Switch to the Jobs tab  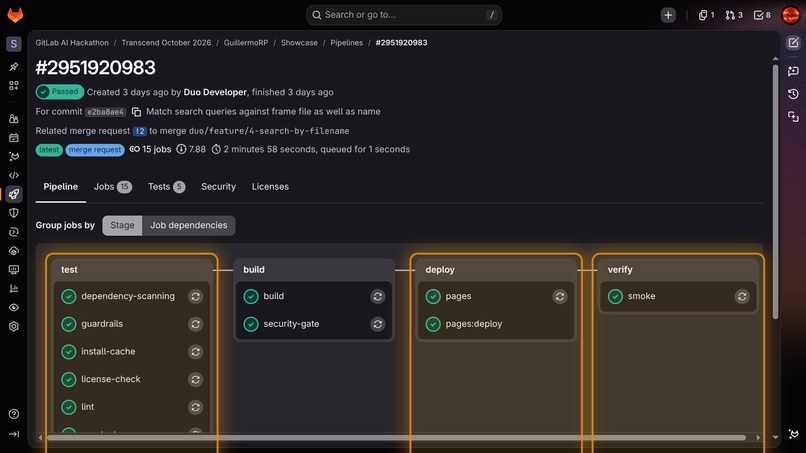(113, 187)
